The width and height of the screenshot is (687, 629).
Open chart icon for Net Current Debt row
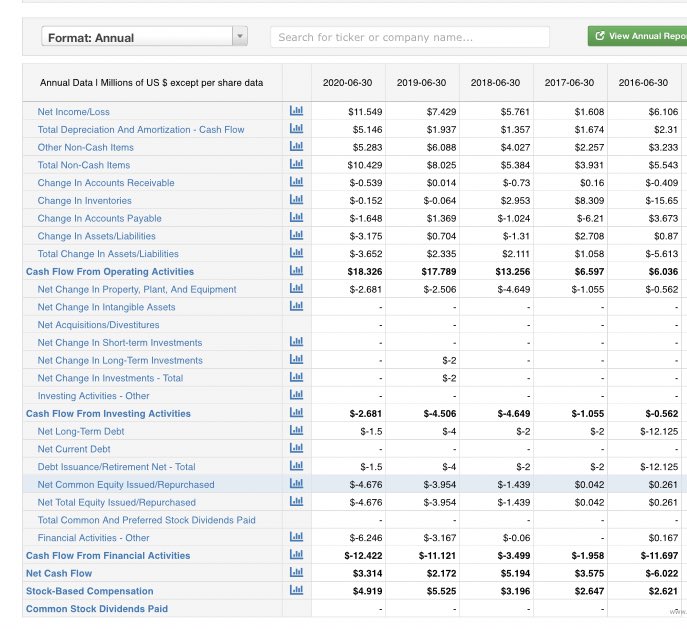pyautogui.click(x=296, y=448)
